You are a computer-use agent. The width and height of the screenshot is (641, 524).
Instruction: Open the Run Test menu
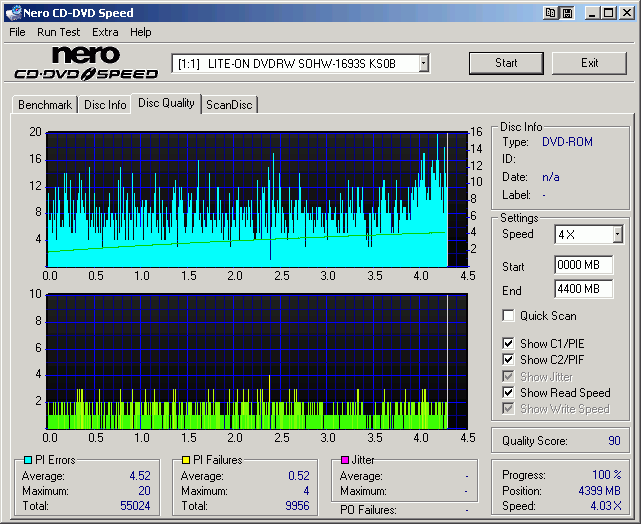[59, 32]
